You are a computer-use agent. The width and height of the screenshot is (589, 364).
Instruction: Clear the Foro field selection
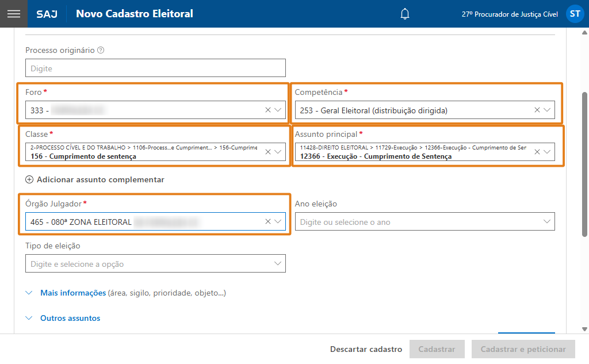click(268, 110)
